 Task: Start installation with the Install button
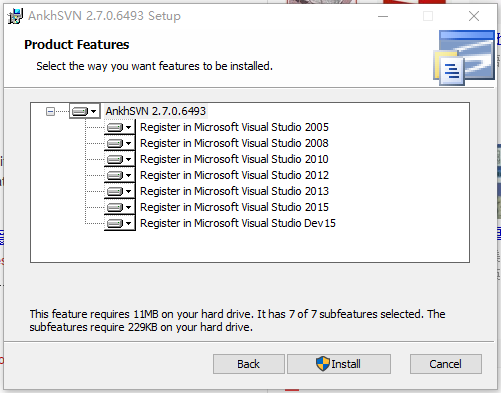coord(339,364)
